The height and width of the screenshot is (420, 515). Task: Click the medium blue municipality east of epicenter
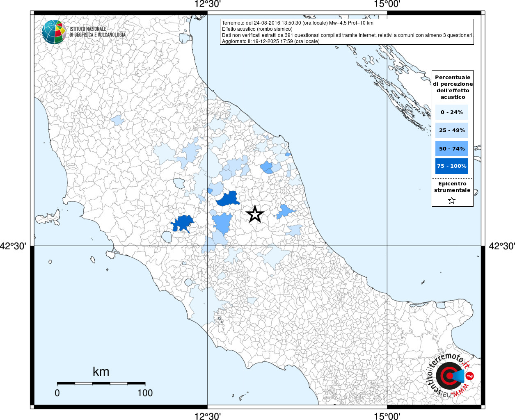tap(285, 212)
